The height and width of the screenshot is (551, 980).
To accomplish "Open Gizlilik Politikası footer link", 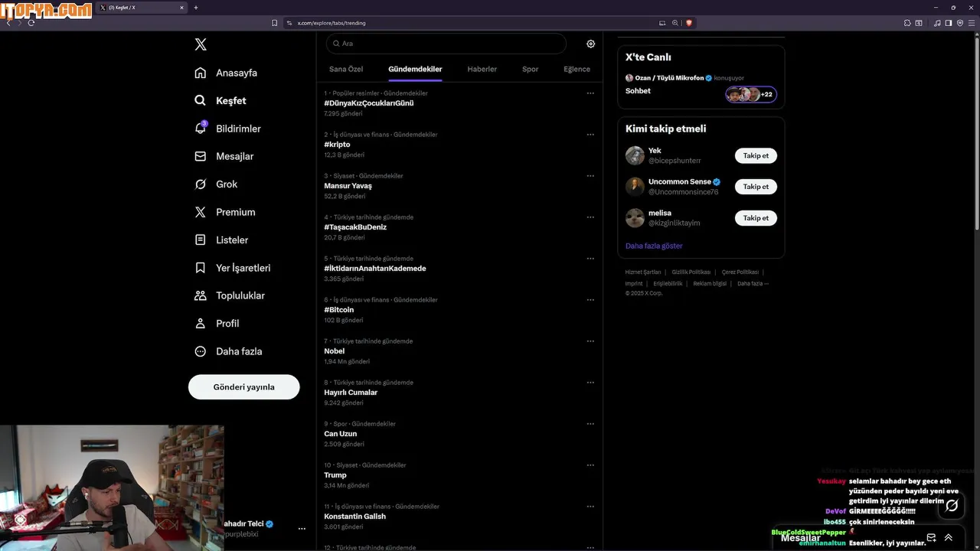I will point(691,272).
